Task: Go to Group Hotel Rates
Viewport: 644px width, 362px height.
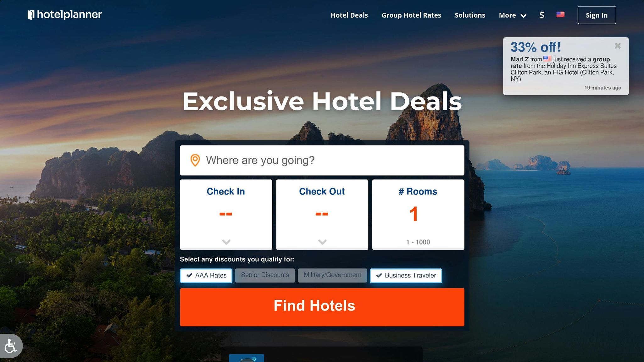Action: (x=411, y=15)
